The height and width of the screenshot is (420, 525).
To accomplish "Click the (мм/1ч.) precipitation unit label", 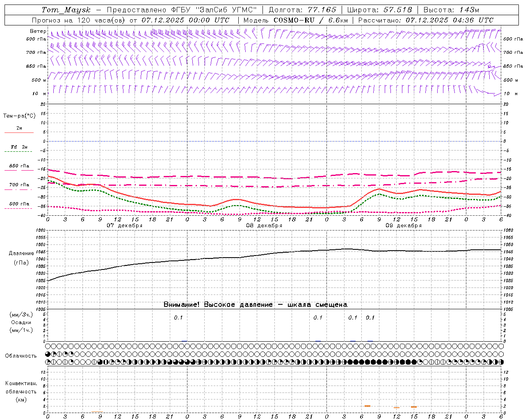I will click(21, 330).
